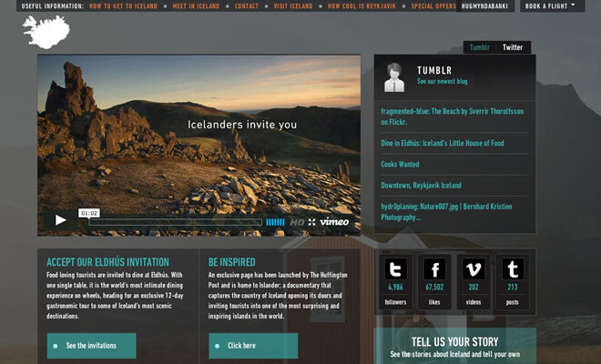Open the Tumblr posts icon tile
Viewport: 601px width, 364px height.
coord(513,281)
